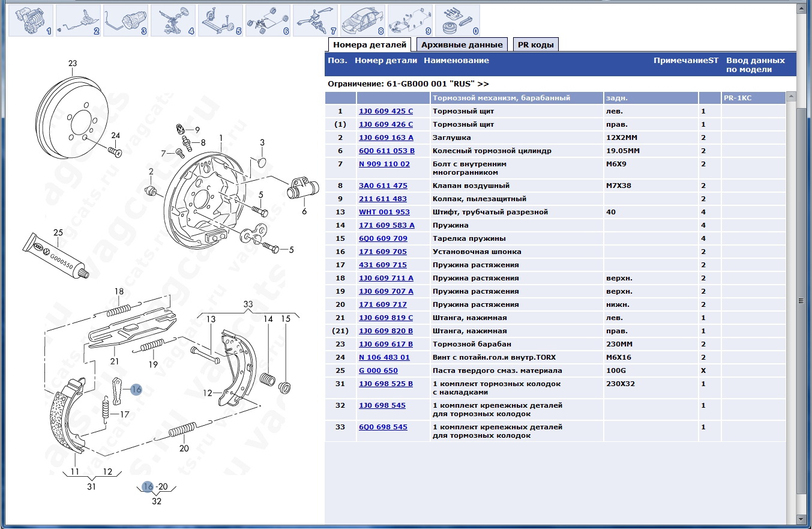The width and height of the screenshot is (812, 529).
Task: Open the PR коды tab
Action: (x=535, y=44)
